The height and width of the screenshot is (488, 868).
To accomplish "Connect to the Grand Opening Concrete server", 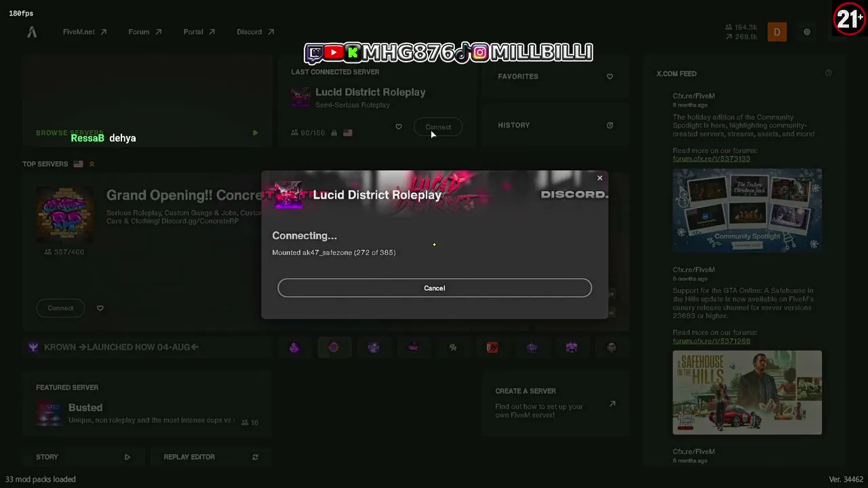I will click(60, 308).
